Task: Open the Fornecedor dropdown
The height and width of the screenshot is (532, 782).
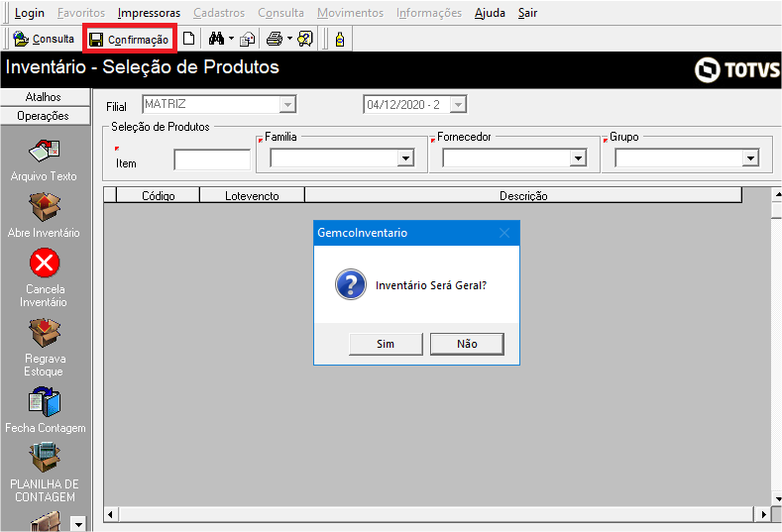Action: click(578, 159)
